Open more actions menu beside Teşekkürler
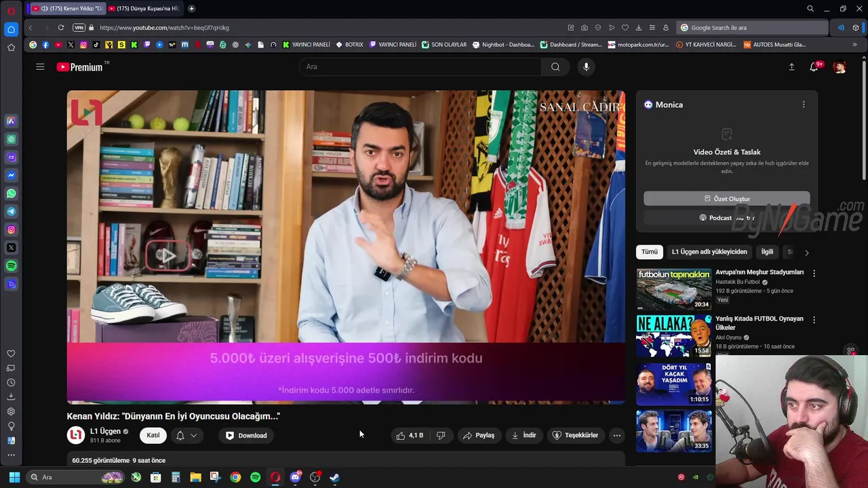 tap(616, 435)
